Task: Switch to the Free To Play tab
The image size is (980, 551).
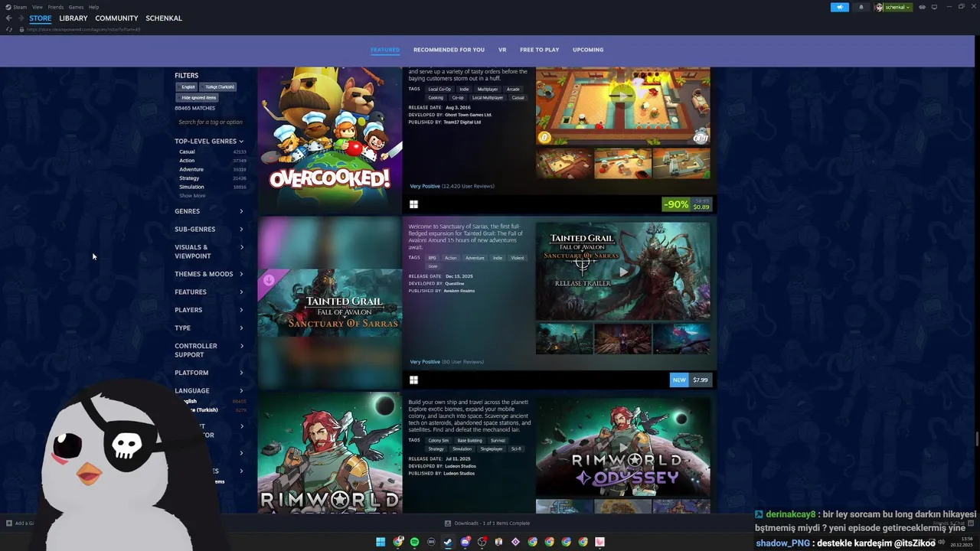Action: pos(539,50)
